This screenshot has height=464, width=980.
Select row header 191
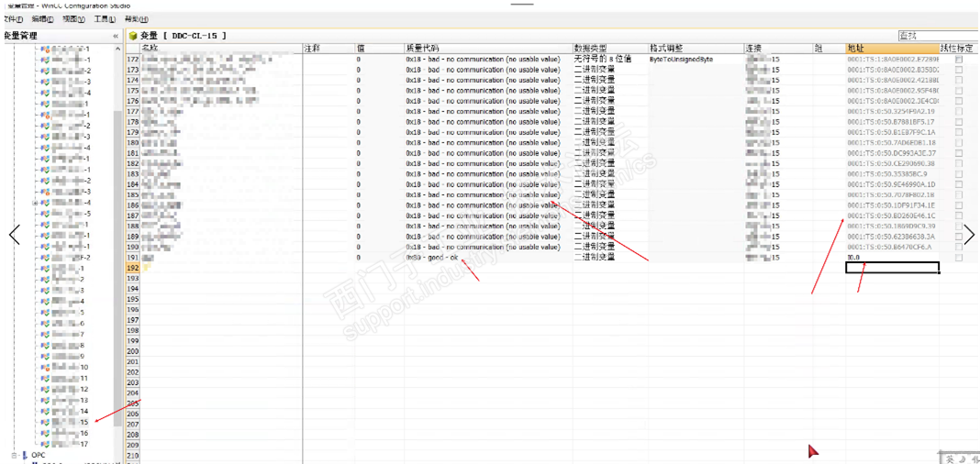click(132, 258)
